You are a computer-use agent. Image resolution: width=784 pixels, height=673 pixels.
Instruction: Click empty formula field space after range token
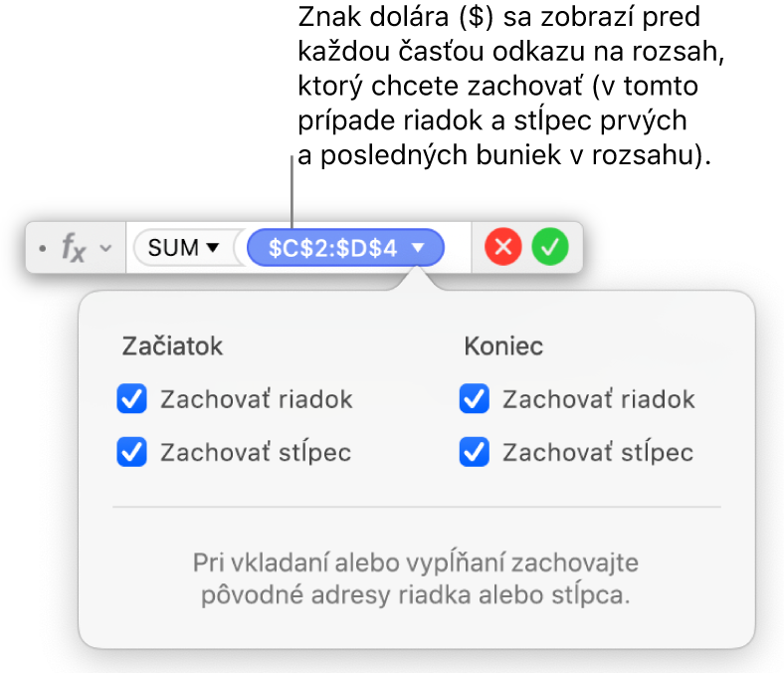[x=458, y=249]
